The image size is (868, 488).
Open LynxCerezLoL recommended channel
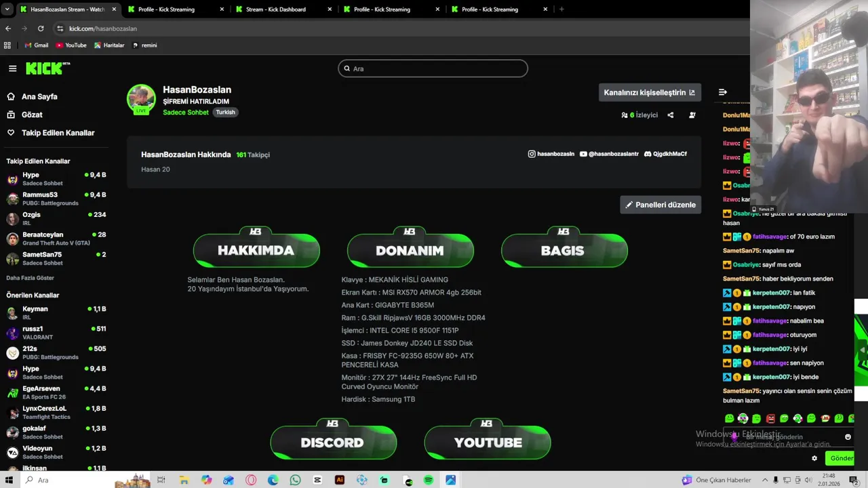pos(56,412)
